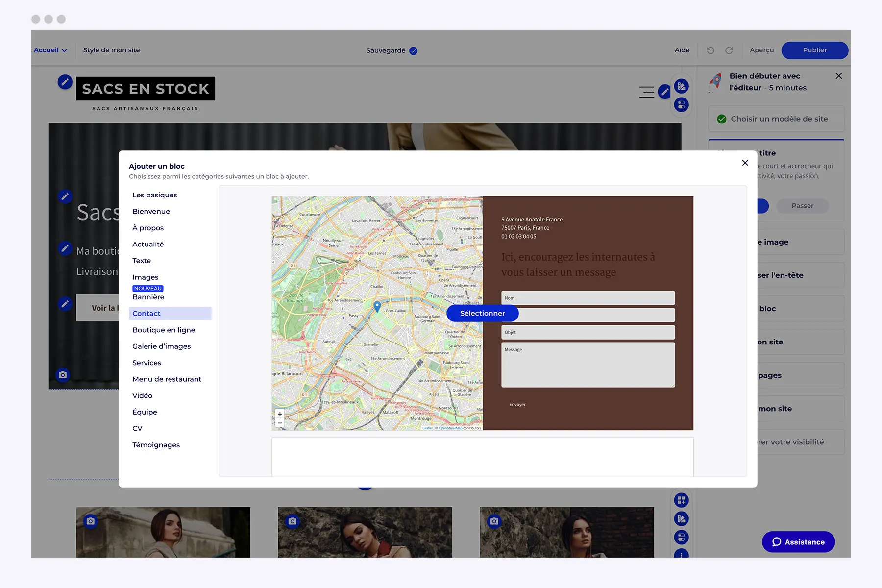
Task: Change first product photo camera icon
Action: click(x=91, y=521)
